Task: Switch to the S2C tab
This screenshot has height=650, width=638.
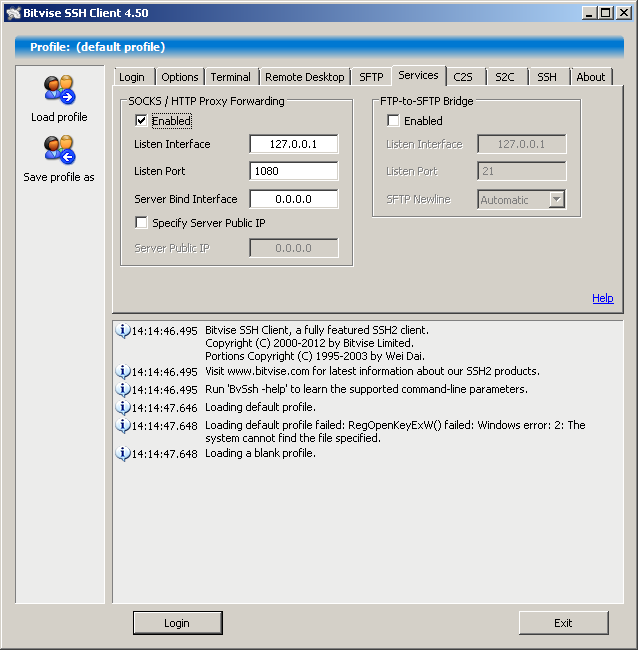Action: 505,77
